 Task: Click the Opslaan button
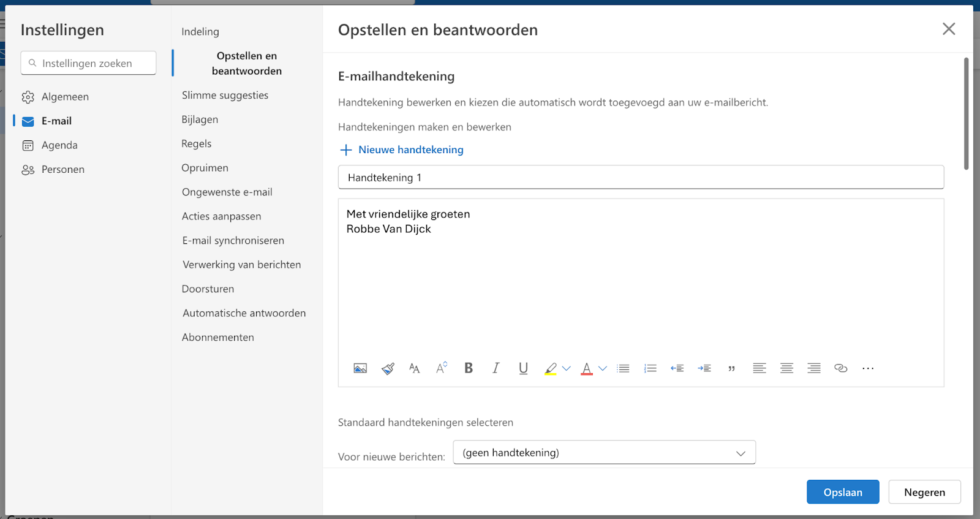tap(843, 492)
